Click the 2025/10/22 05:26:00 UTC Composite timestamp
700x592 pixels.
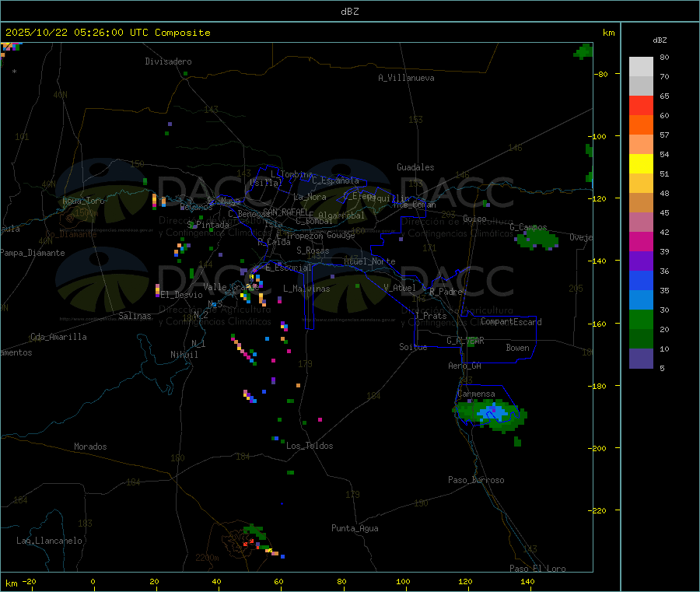coord(107,33)
